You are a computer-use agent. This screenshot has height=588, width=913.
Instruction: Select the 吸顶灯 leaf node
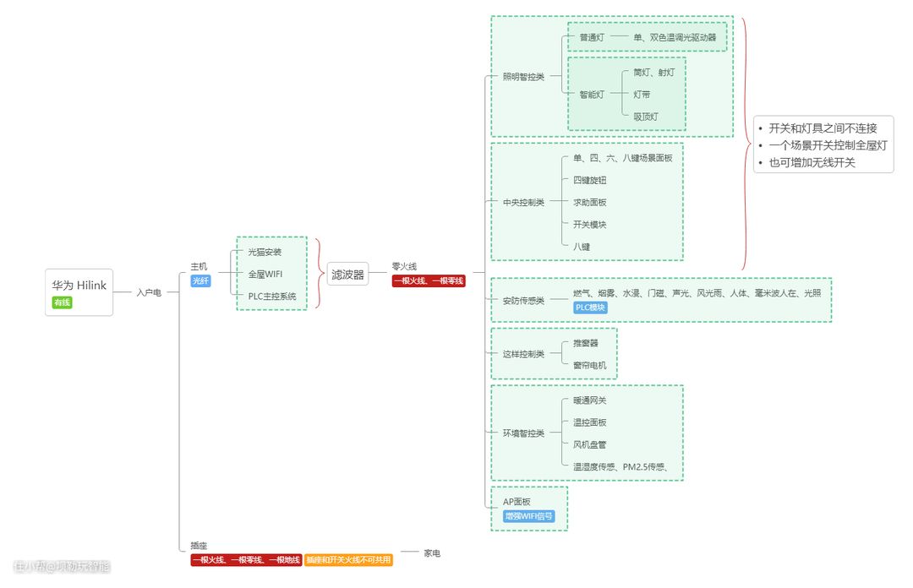point(645,117)
